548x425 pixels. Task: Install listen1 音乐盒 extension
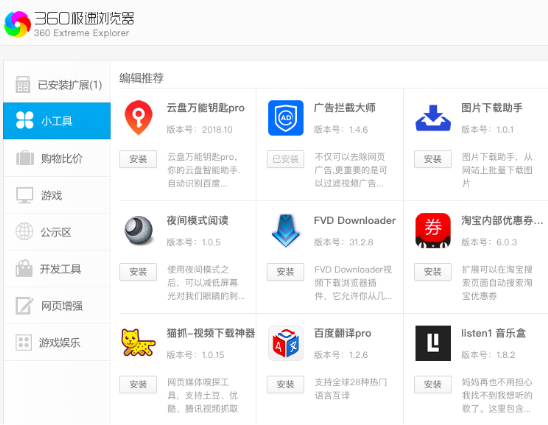pos(433,384)
